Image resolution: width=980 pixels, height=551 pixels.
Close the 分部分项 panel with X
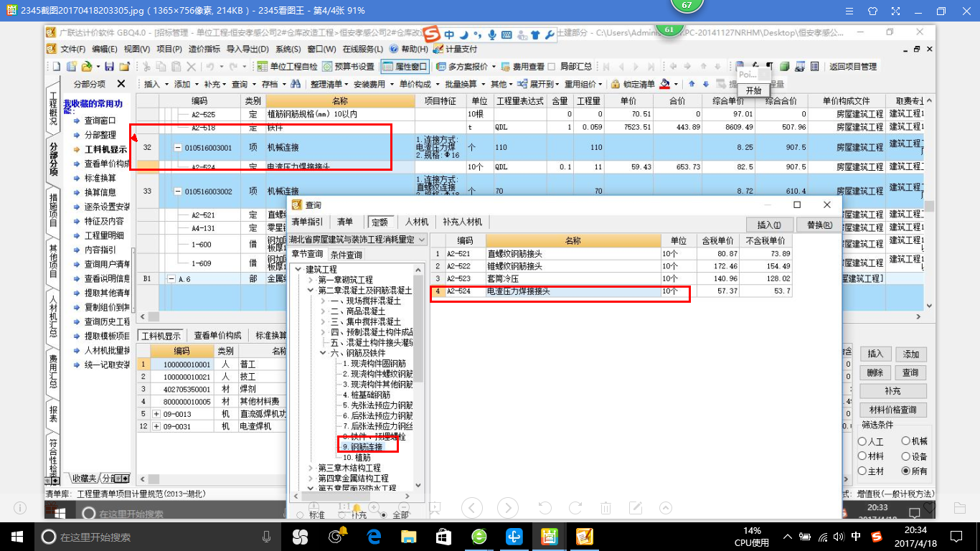(121, 84)
